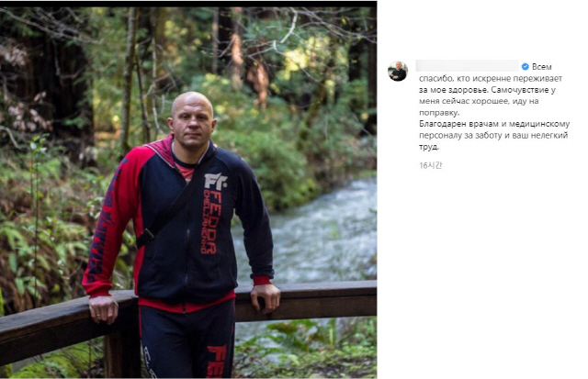Click the man's face in the photo
This screenshot has height=379, width=588.
tap(192, 122)
